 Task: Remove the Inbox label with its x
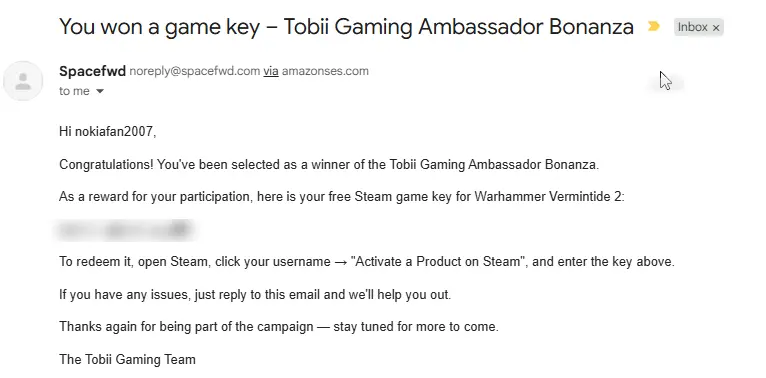(716, 28)
